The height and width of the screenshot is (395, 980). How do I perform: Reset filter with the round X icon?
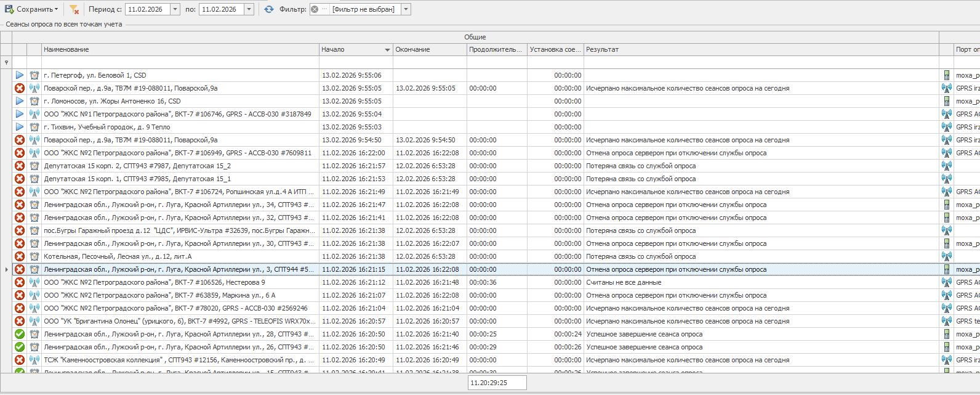tap(315, 9)
